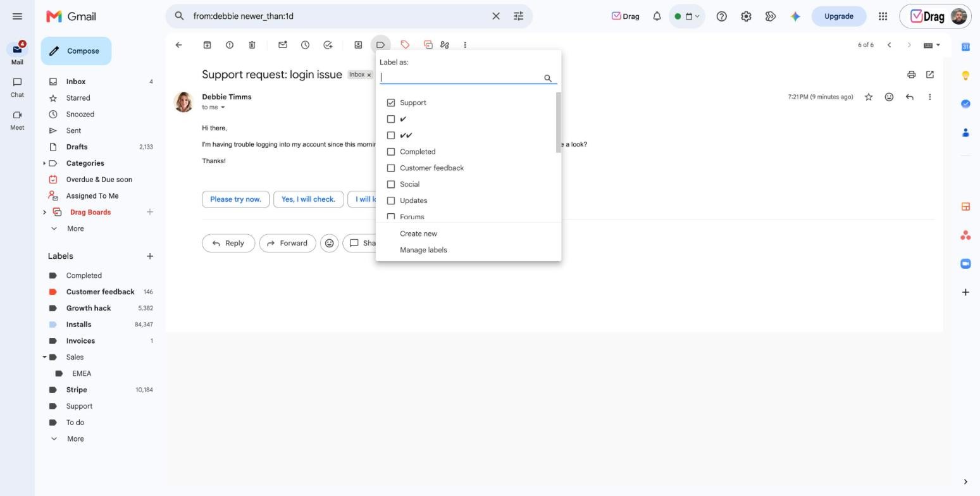This screenshot has width=980, height=496.
Task: Open Gmail Help question mark icon
Action: (x=721, y=16)
